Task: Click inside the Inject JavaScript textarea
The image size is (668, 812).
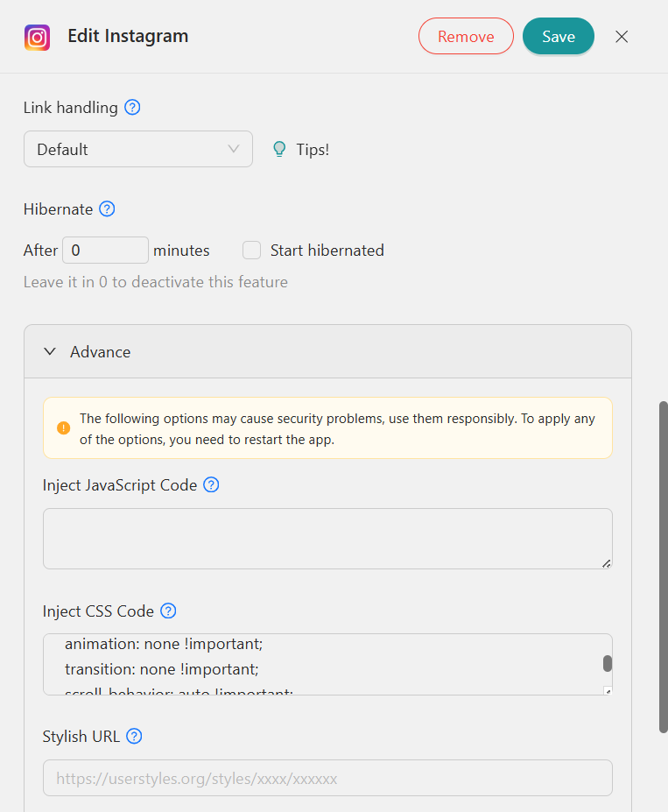Action: (x=327, y=536)
